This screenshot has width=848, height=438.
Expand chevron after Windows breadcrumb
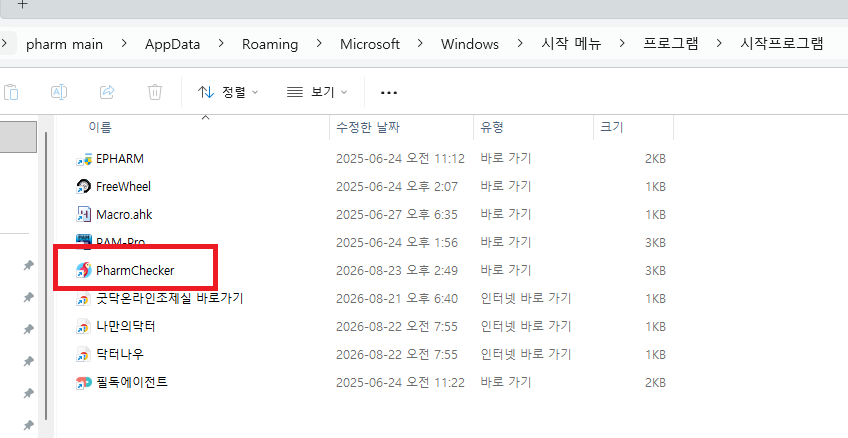coord(520,43)
